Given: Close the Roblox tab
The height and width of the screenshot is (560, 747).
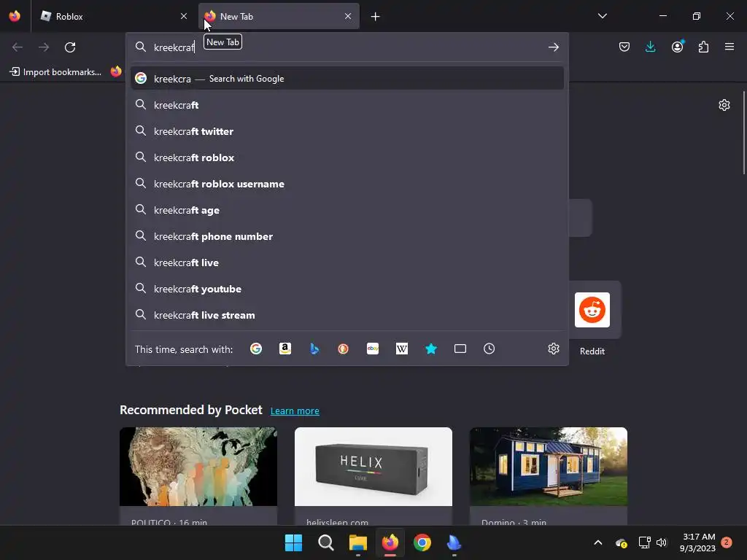Looking at the screenshot, I should coord(184,16).
